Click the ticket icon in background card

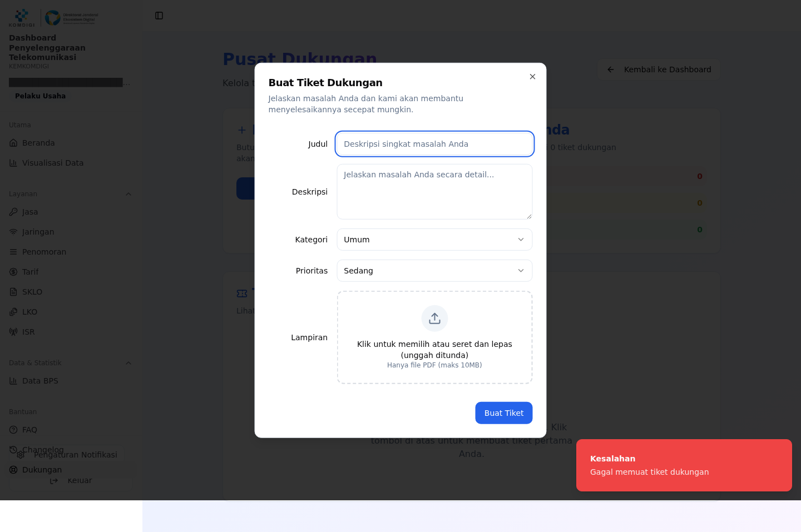tap(242, 293)
